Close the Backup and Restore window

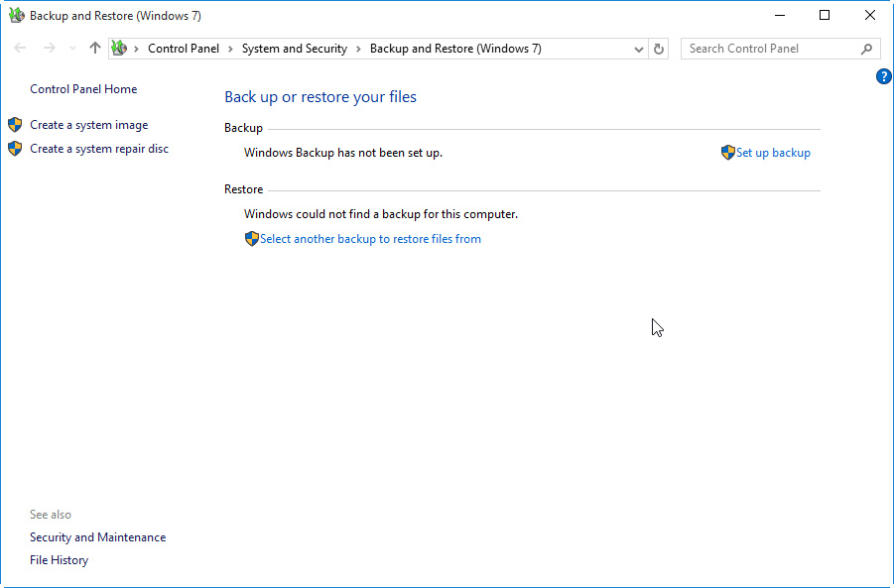(870, 16)
